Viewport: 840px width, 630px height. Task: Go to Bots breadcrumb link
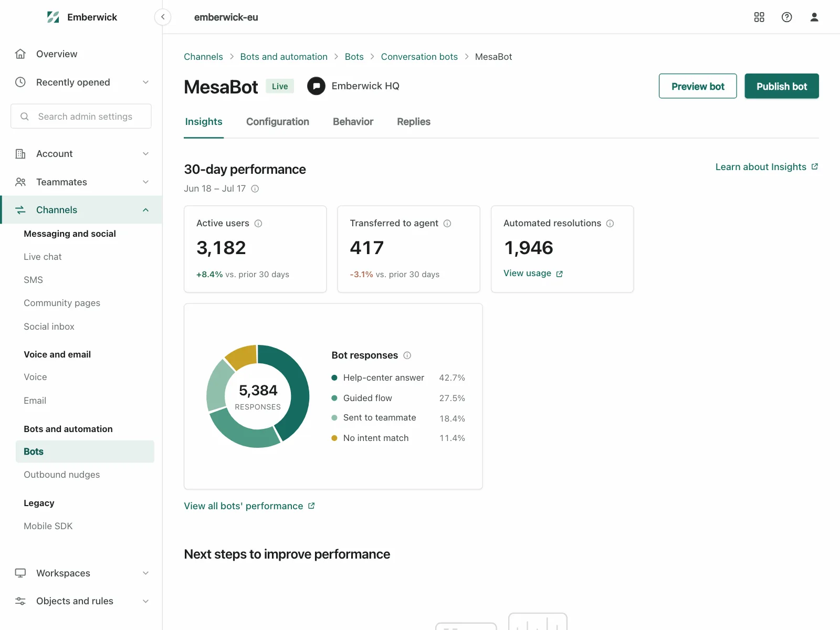coord(354,57)
